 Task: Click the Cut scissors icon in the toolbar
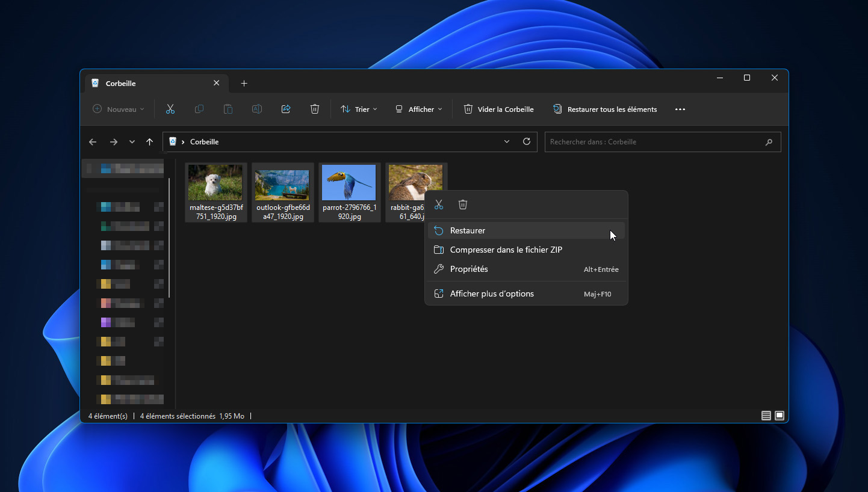170,109
